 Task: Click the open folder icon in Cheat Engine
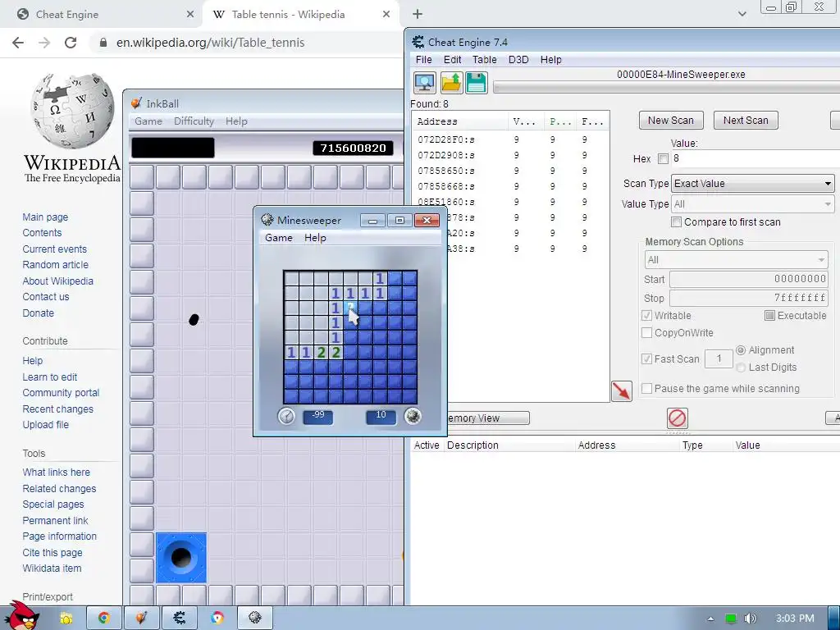[x=451, y=83]
